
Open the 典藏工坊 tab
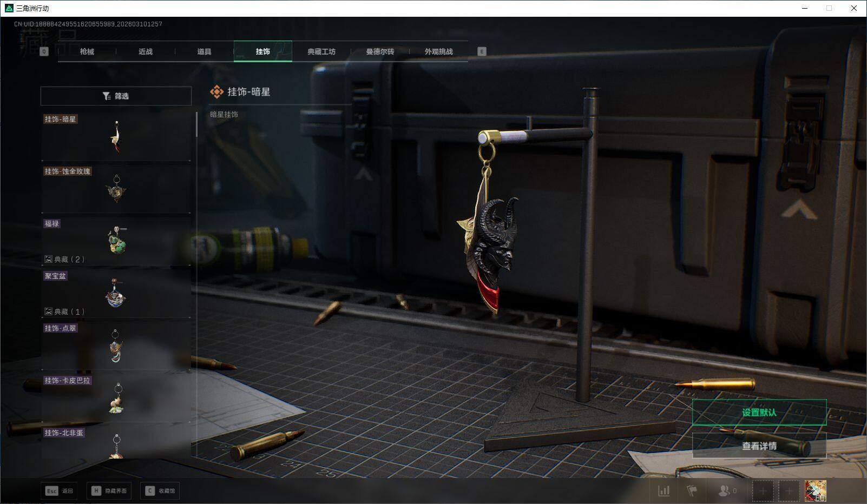(x=321, y=51)
